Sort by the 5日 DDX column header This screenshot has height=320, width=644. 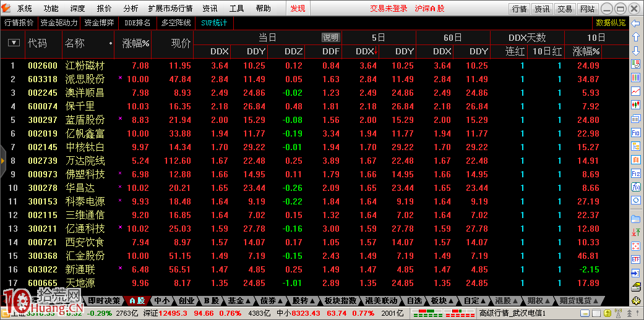tap(366, 51)
